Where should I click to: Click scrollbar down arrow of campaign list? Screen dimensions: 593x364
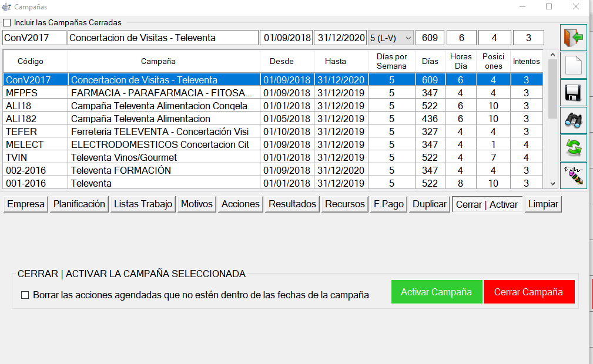point(552,184)
